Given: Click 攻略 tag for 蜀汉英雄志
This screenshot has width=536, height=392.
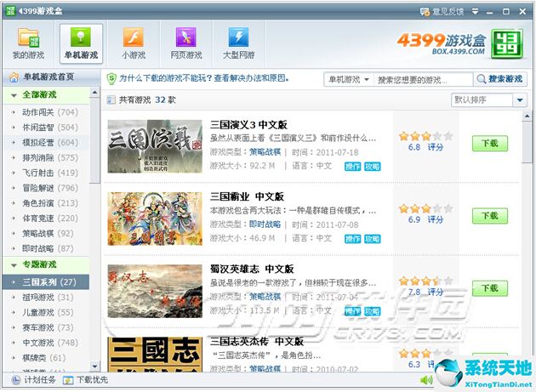Looking at the screenshot, I should [373, 311].
